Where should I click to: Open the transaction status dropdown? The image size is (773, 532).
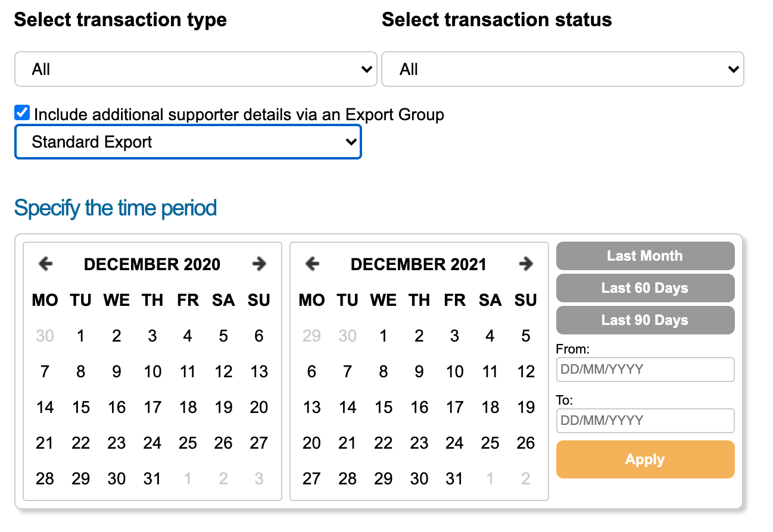(x=563, y=70)
